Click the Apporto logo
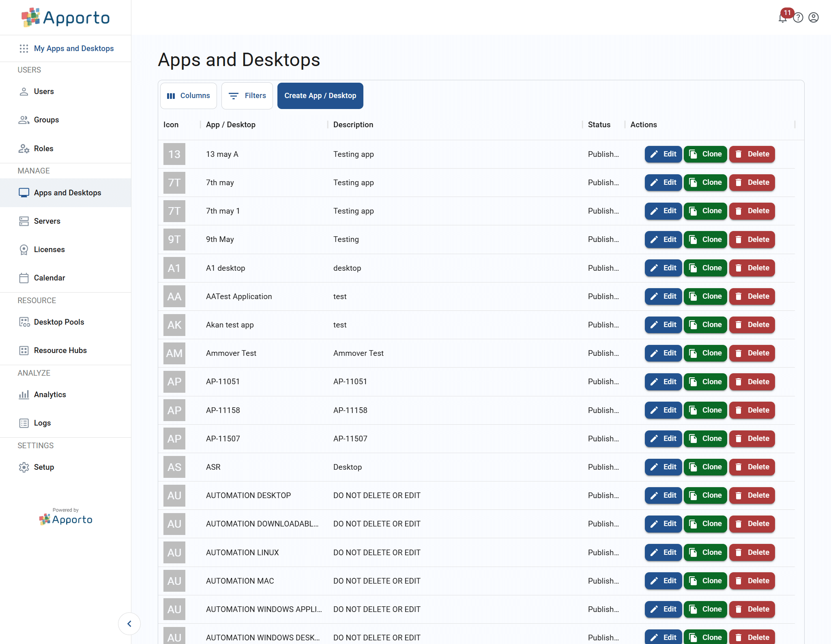Screen dimensions: 831x644 click(65, 17)
